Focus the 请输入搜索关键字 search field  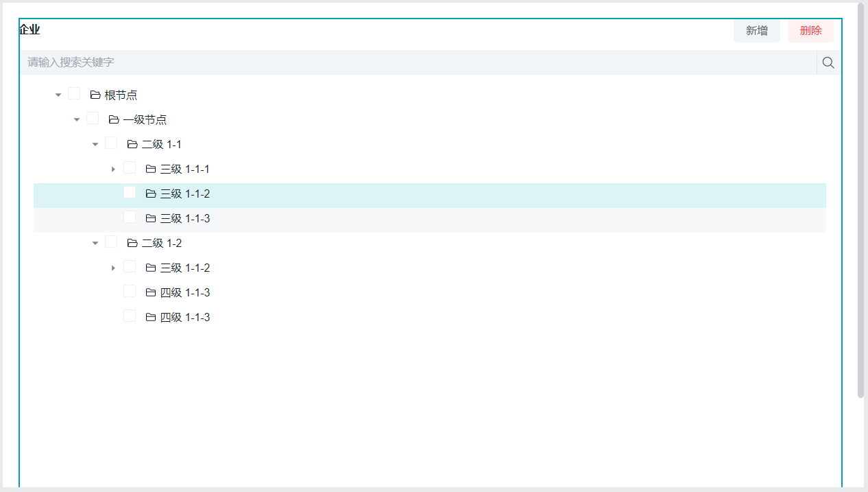418,62
